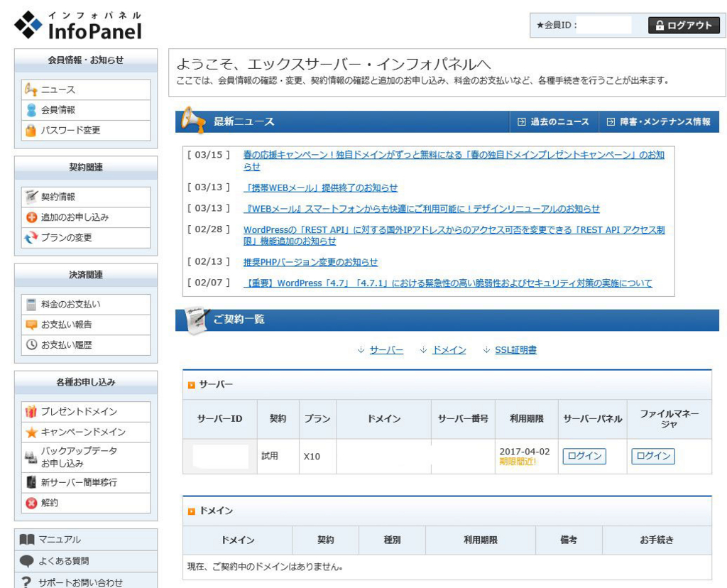The height and width of the screenshot is (588, 727).
Task: Click ログイン under サーバーパネル
Action: coord(584,457)
